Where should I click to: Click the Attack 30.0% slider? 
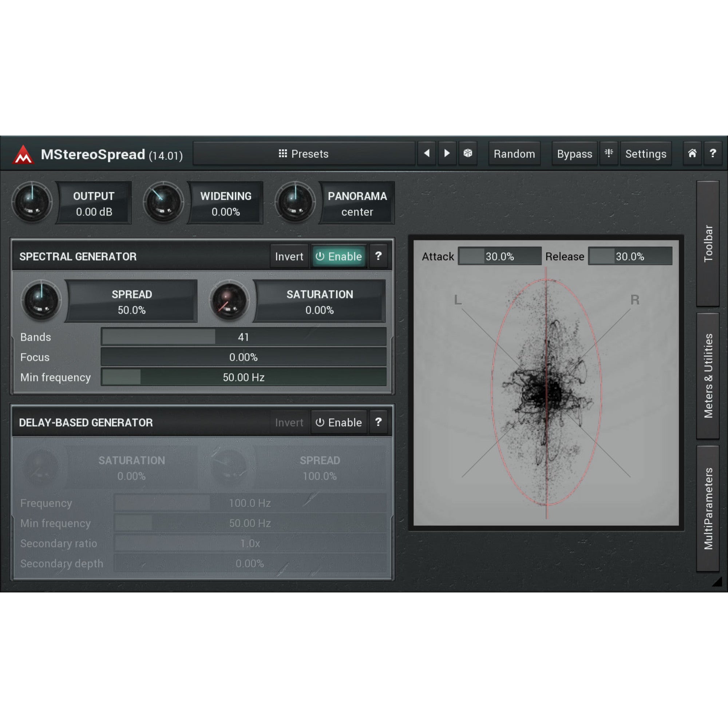click(x=500, y=256)
